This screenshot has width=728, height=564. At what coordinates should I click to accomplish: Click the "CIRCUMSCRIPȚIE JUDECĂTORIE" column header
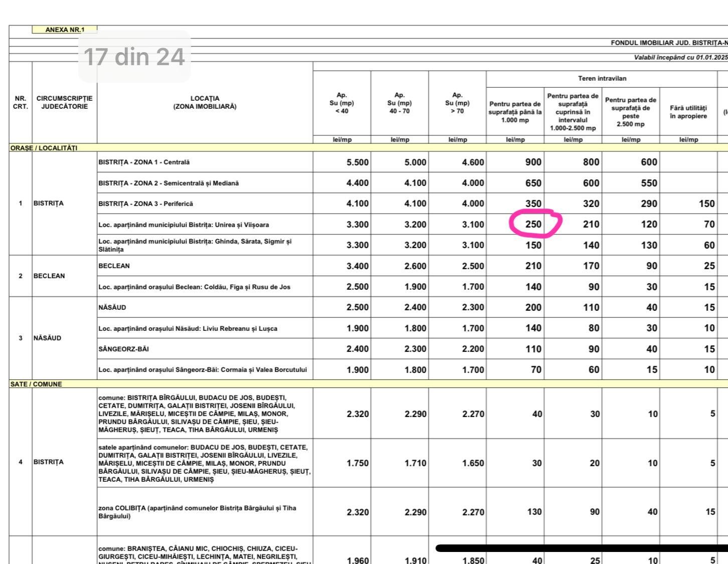[64, 102]
